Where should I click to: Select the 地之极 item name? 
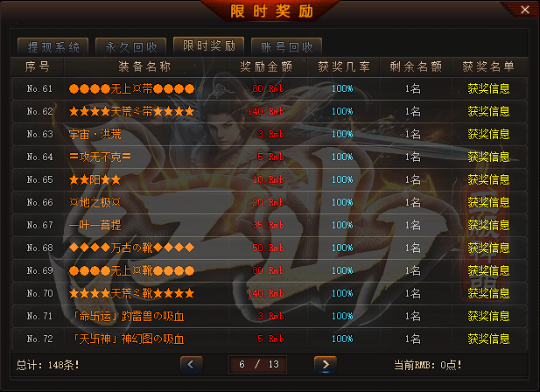tap(95, 202)
